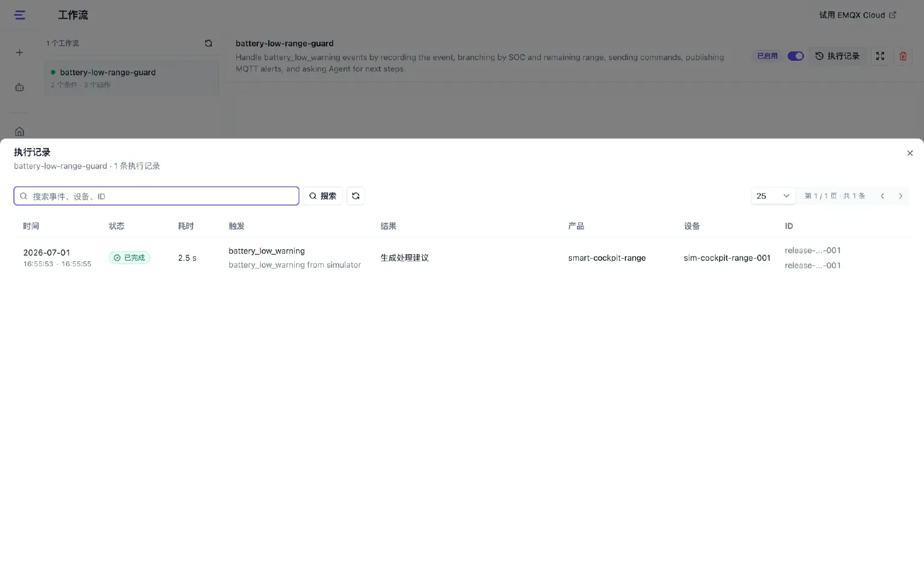Viewport: 924px width, 578px height.
Task: Select battery-low-range-guard workflow item
Action: (131, 78)
